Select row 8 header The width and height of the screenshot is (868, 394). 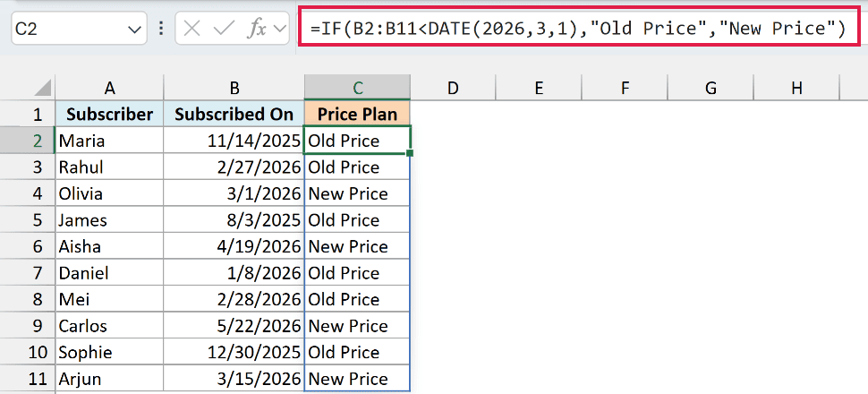[28, 299]
